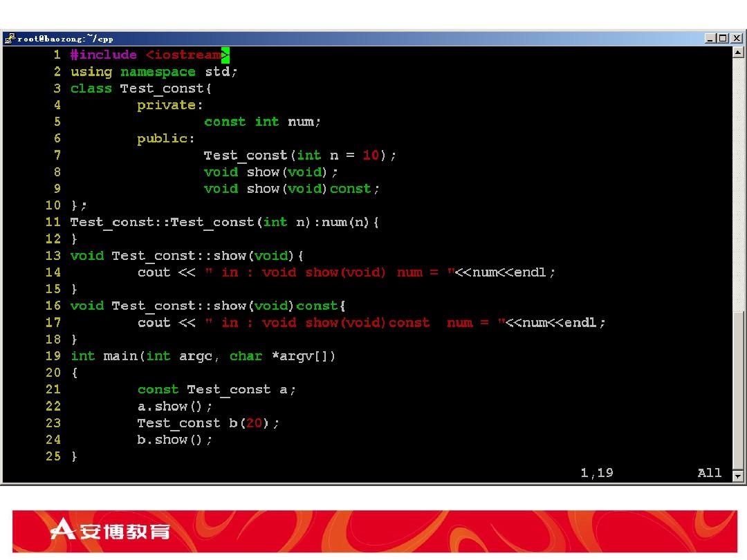Click the scrollbar up arrow
The width and height of the screenshot is (747, 560).
click(738, 52)
